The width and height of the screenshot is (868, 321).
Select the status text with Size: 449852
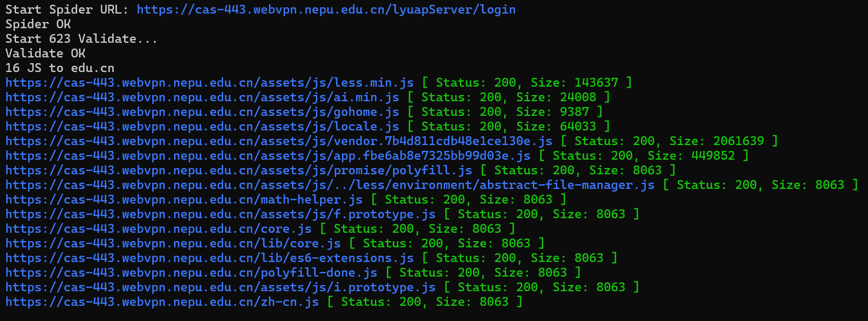tap(644, 156)
